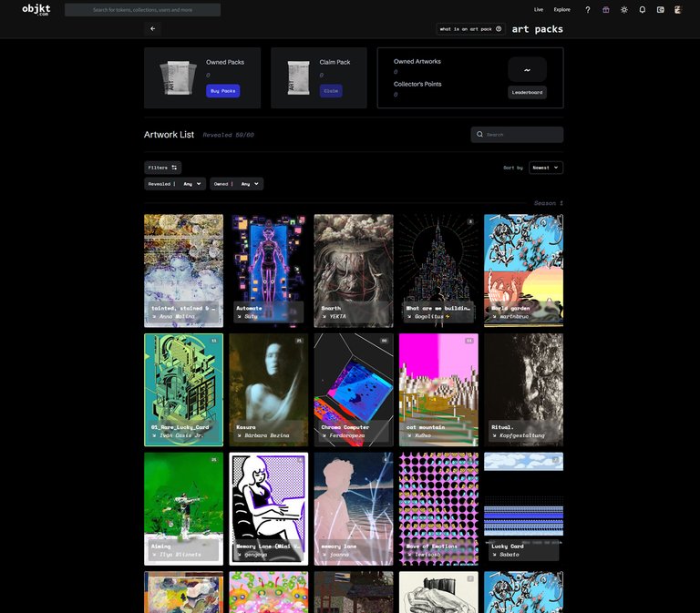Click the Claim Pack pack image
Screen dimensions: 700x613
(298, 77)
